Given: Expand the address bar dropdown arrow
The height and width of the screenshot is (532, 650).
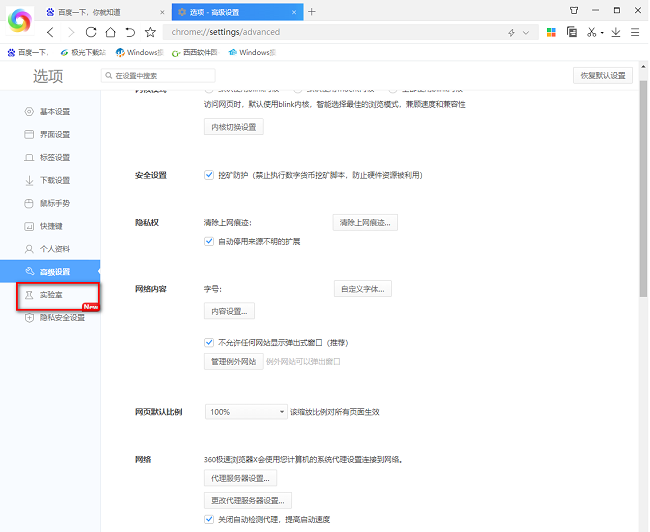Looking at the screenshot, I should (x=526, y=32).
